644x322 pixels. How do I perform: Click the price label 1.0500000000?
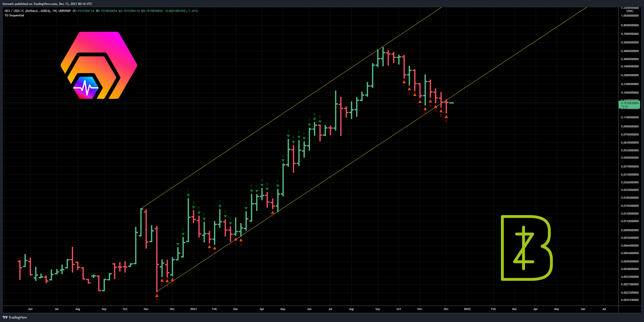click(x=630, y=16)
